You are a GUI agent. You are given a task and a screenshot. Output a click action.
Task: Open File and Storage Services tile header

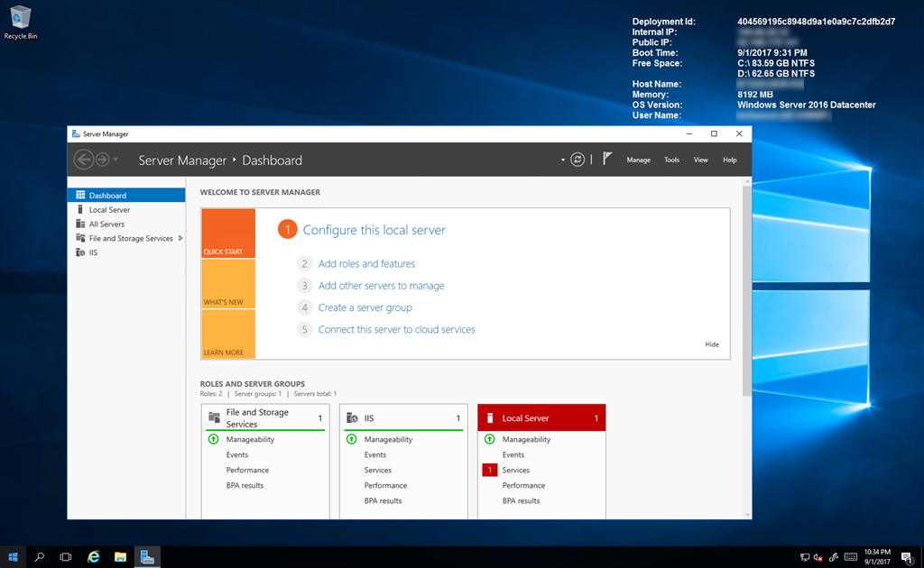pyautogui.click(x=265, y=418)
